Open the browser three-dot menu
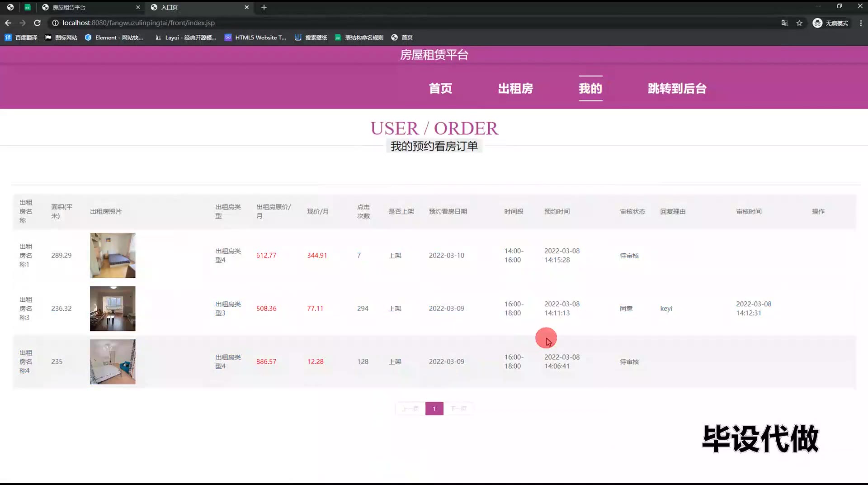This screenshot has height=485, width=868. pos(861,23)
